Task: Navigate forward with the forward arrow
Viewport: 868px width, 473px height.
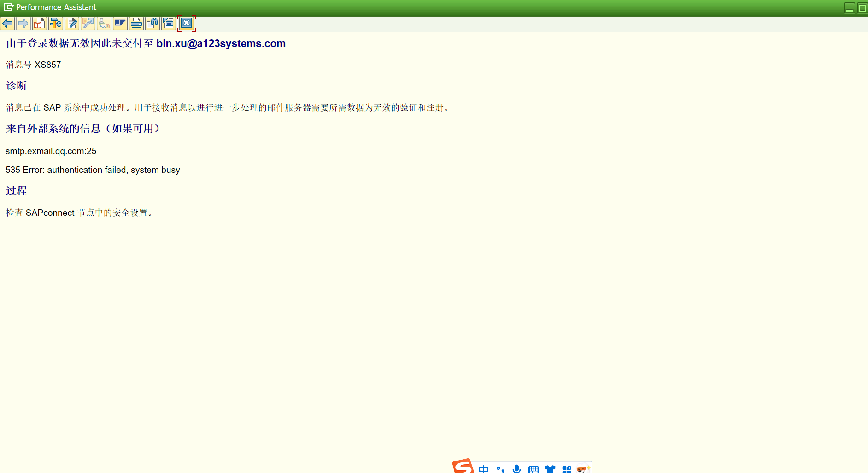Action: [x=23, y=23]
